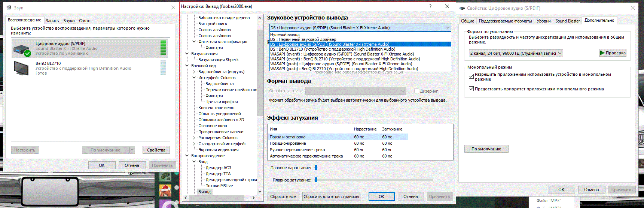Select the BenQ BL2710 monitor icon
644x216 pixels.
click(x=21, y=68)
